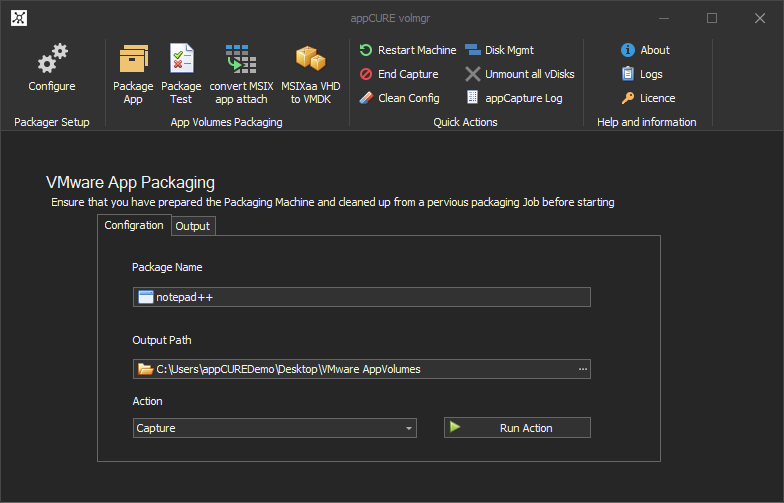Click the Action dropdown arrow
This screenshot has height=503, width=784.
click(x=409, y=428)
